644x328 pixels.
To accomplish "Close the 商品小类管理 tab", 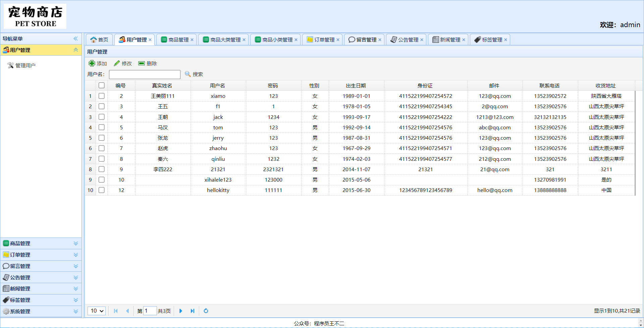I will [x=296, y=40].
